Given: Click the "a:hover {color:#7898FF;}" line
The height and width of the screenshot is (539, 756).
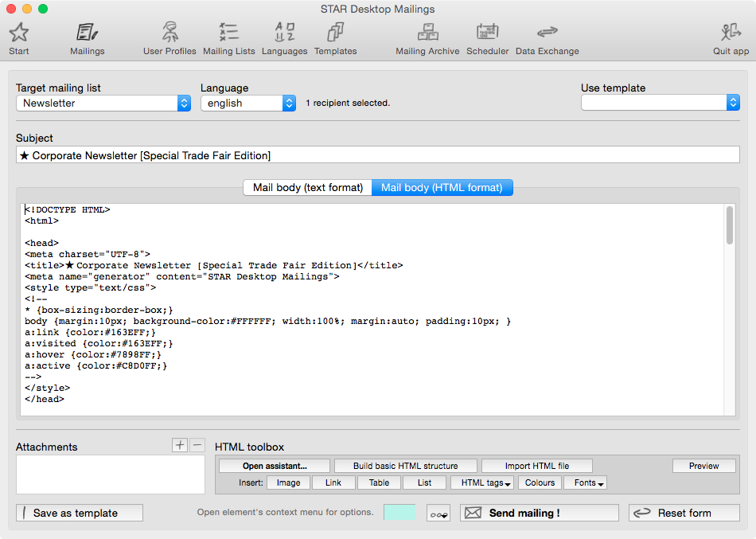Looking at the screenshot, I should click(x=93, y=354).
